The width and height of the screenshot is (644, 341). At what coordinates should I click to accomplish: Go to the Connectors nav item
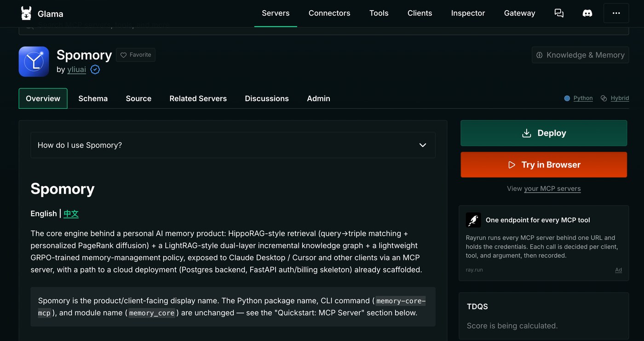coord(329,13)
